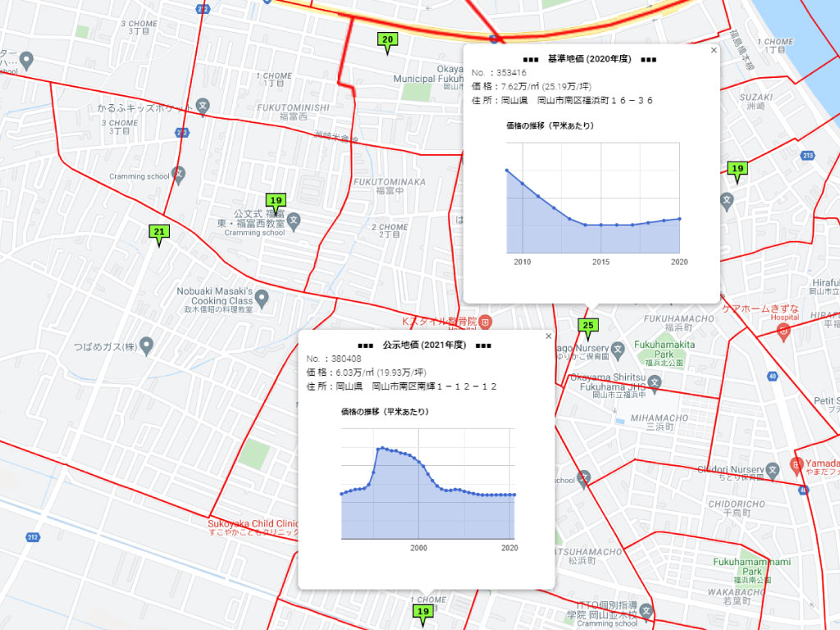The height and width of the screenshot is (630, 840).
Task: Click the 19 marker above 公文式 cramming school
Action: pyautogui.click(x=276, y=201)
